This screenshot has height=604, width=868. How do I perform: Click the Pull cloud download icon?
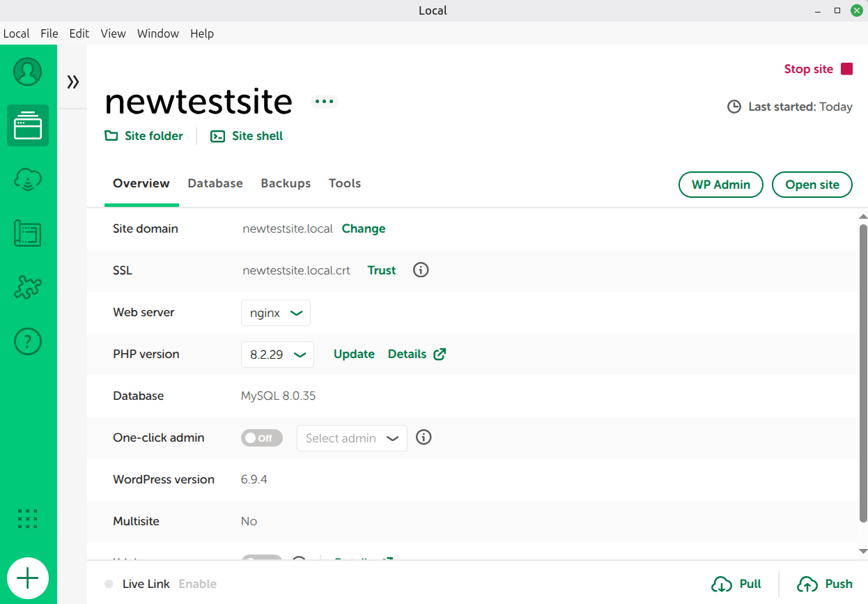tap(722, 584)
